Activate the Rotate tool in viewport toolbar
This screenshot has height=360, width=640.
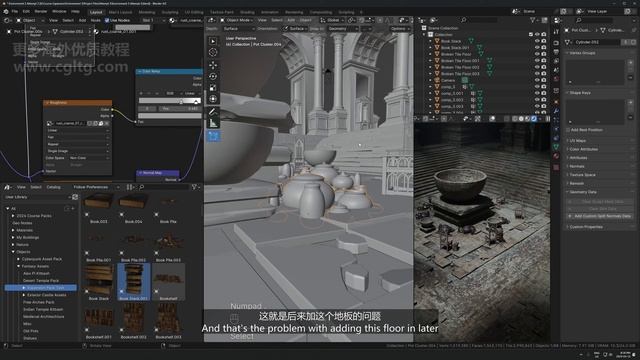[213, 76]
